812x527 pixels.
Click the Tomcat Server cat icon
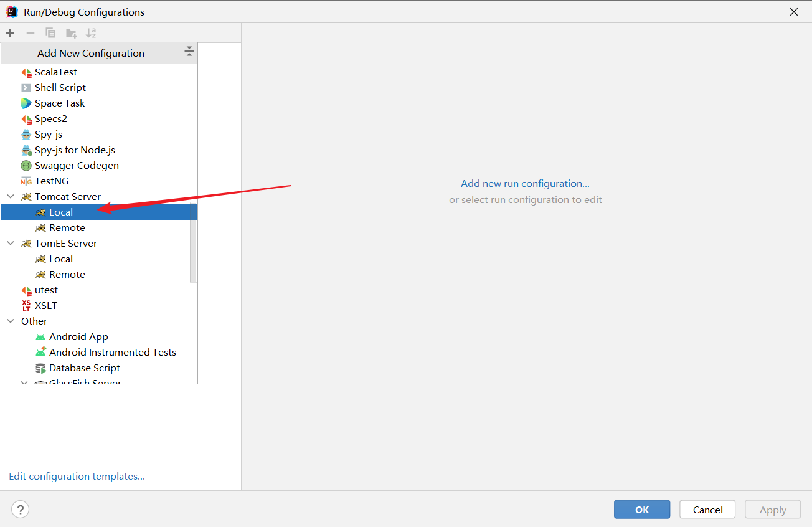[x=26, y=197]
